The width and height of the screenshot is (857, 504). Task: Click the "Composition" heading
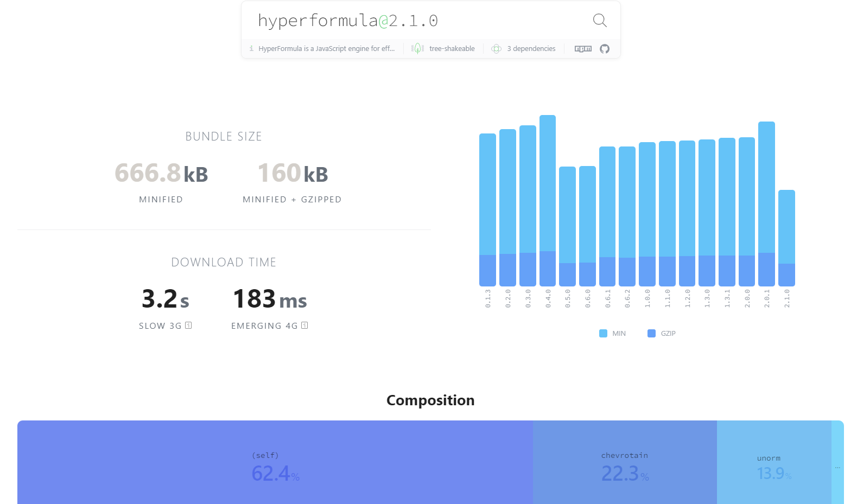pyautogui.click(x=430, y=400)
